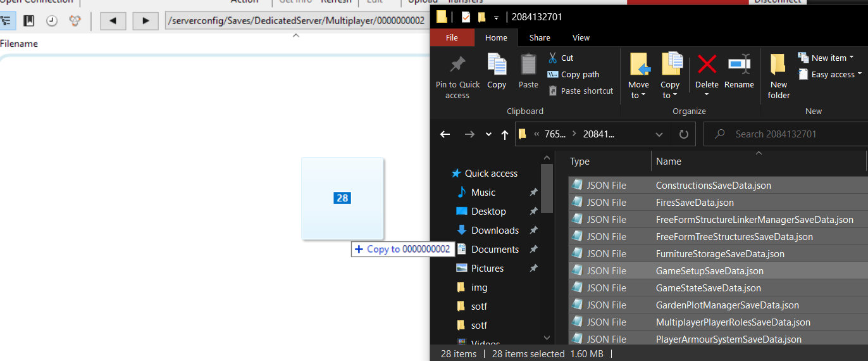Open Downloads in Quick access
Image resolution: width=868 pixels, height=361 pixels.
[495, 230]
